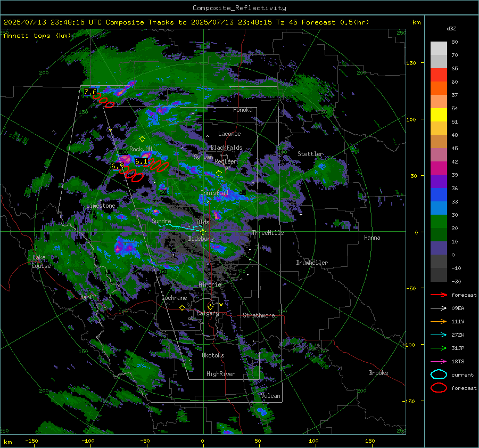Click the yellow diamond marker below Cochrane
The height and width of the screenshot is (448, 479).
pyautogui.click(x=183, y=307)
